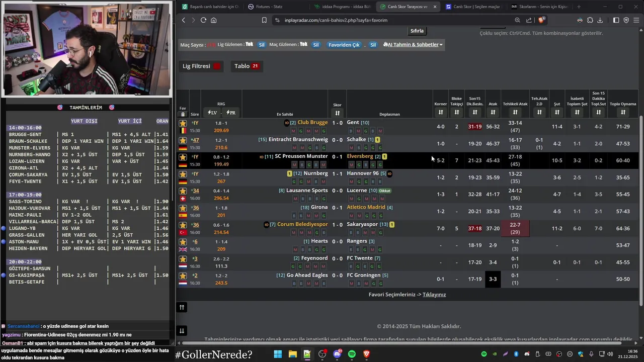The width and height of the screenshot is (644, 362).
Task: Click minute 47 link in Braunschweig row
Action: [196, 140]
